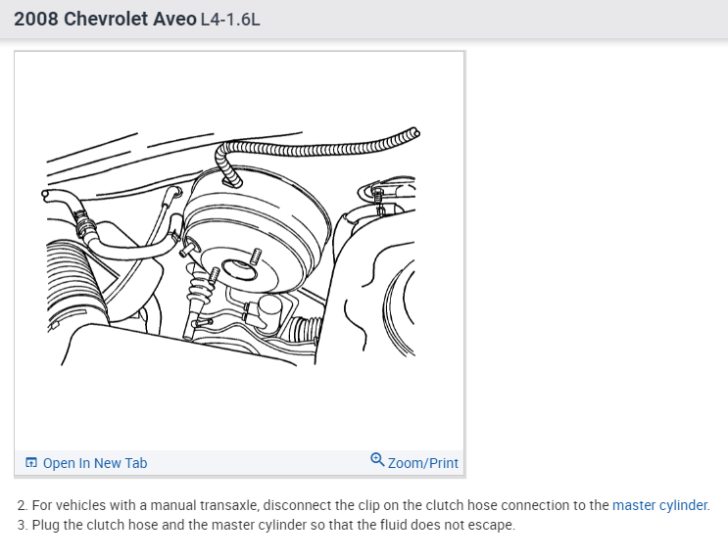
Task: Click the magnifier Zoom/Print icon
Action: tap(377, 460)
